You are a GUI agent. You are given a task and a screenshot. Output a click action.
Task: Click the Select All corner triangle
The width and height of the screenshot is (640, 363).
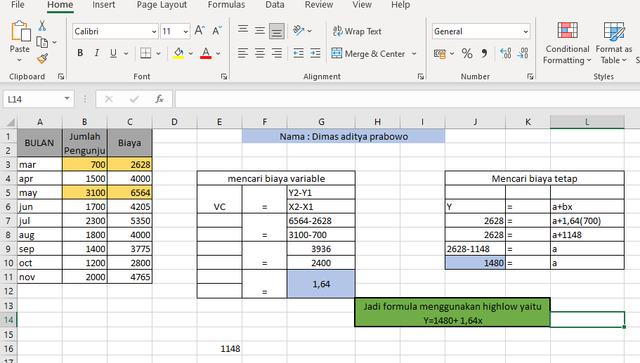pos(11,122)
